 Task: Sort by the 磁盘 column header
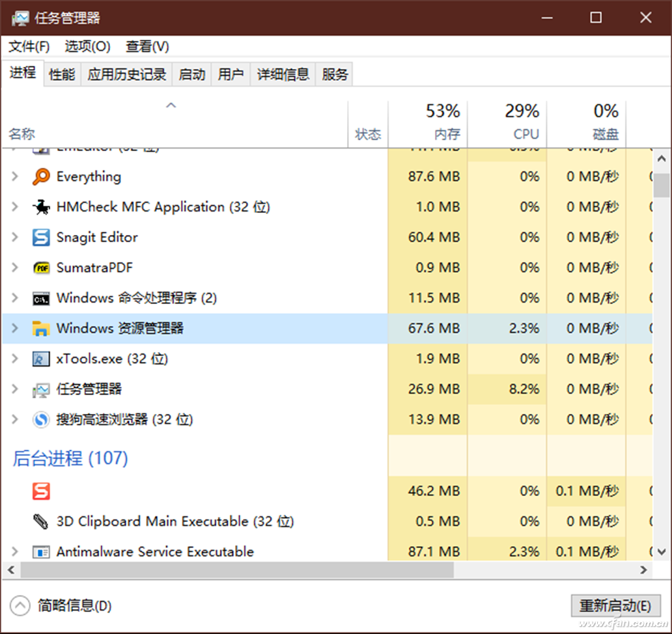(586, 124)
